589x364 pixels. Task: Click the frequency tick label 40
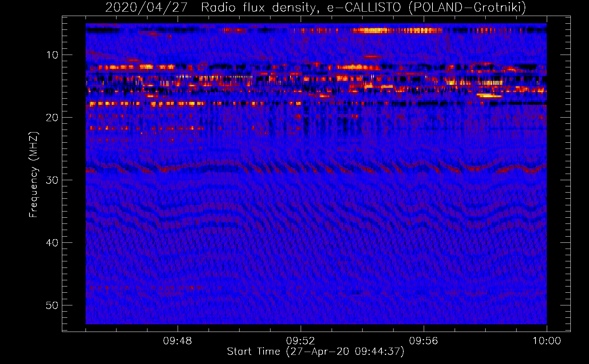tap(52, 243)
